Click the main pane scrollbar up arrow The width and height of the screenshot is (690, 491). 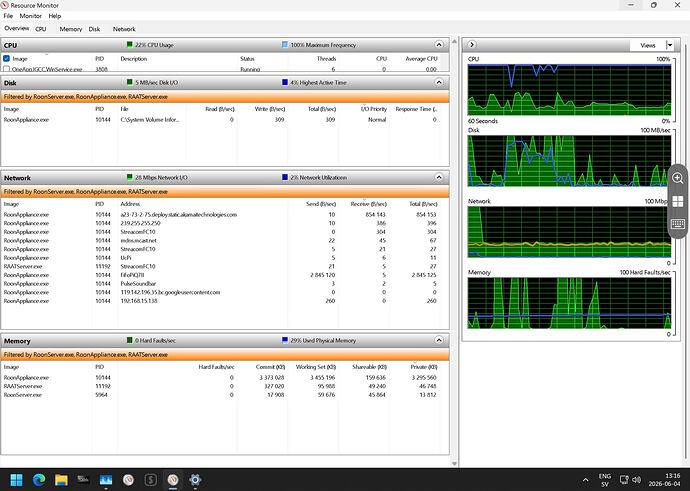(x=455, y=41)
